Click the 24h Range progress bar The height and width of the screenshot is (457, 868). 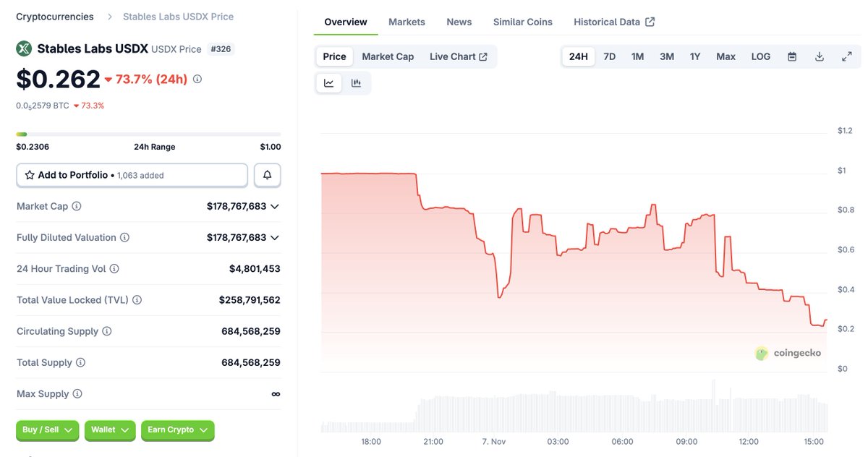tap(148, 134)
